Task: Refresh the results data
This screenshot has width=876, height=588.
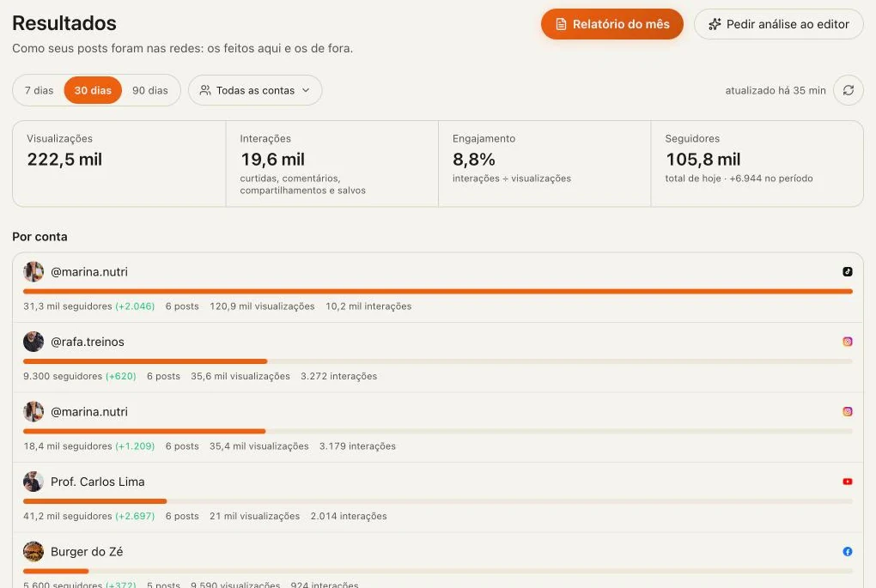Action: click(x=848, y=90)
